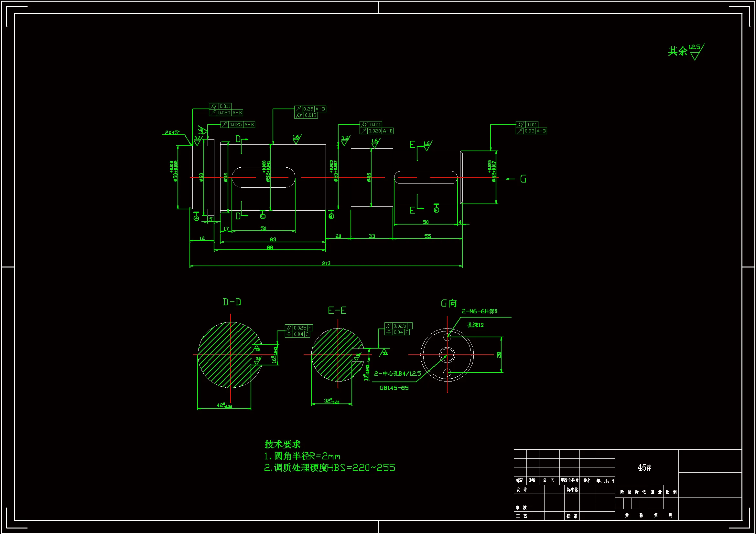The width and height of the screenshot is (756, 534).
Task: Click the 0.025 A-B runout tolerance frame
Action: pyautogui.click(x=238, y=125)
